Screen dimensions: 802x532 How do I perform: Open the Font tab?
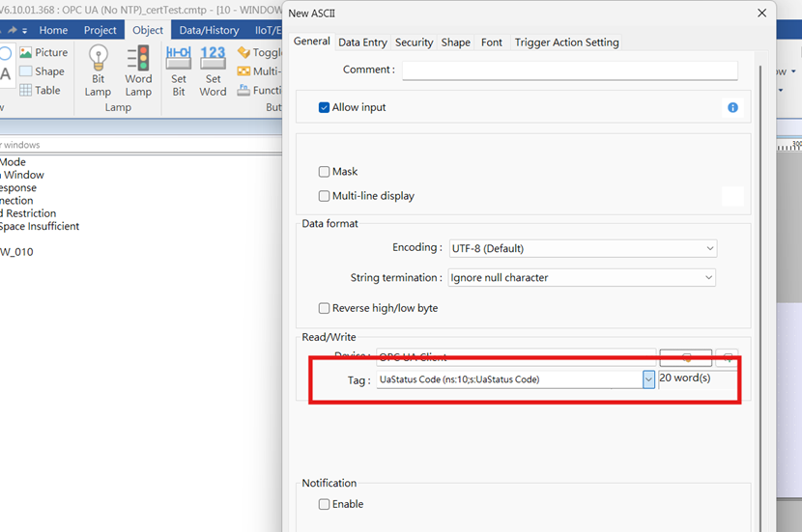492,42
